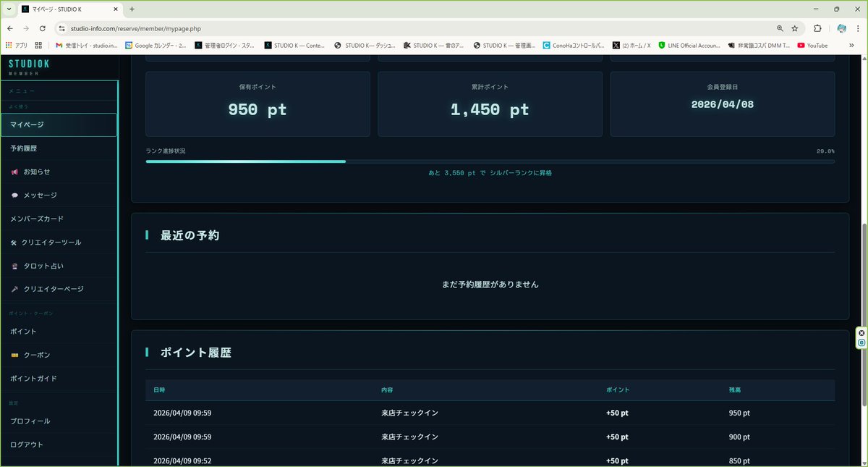
Task: Open the STUDIO K— ダッシュ... bookmark
Action: point(365,45)
